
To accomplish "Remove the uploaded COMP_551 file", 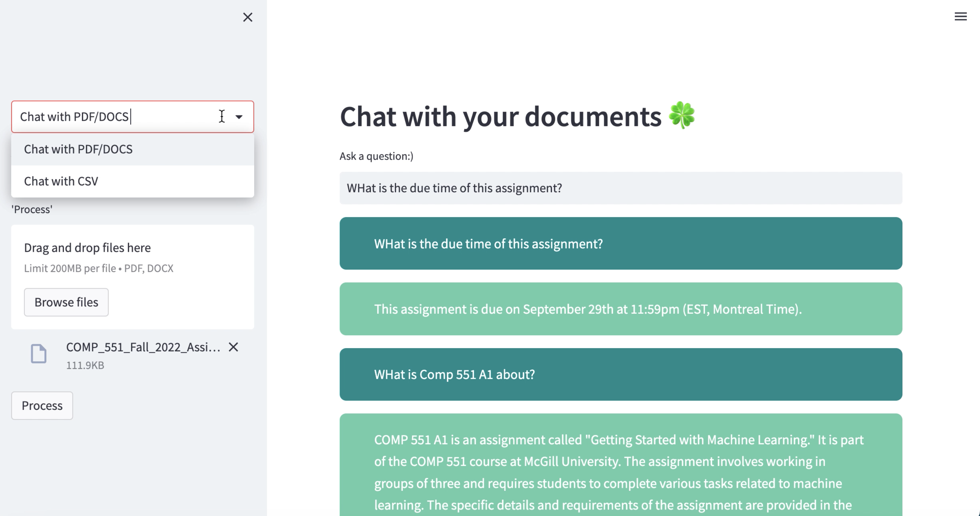I will (x=233, y=346).
